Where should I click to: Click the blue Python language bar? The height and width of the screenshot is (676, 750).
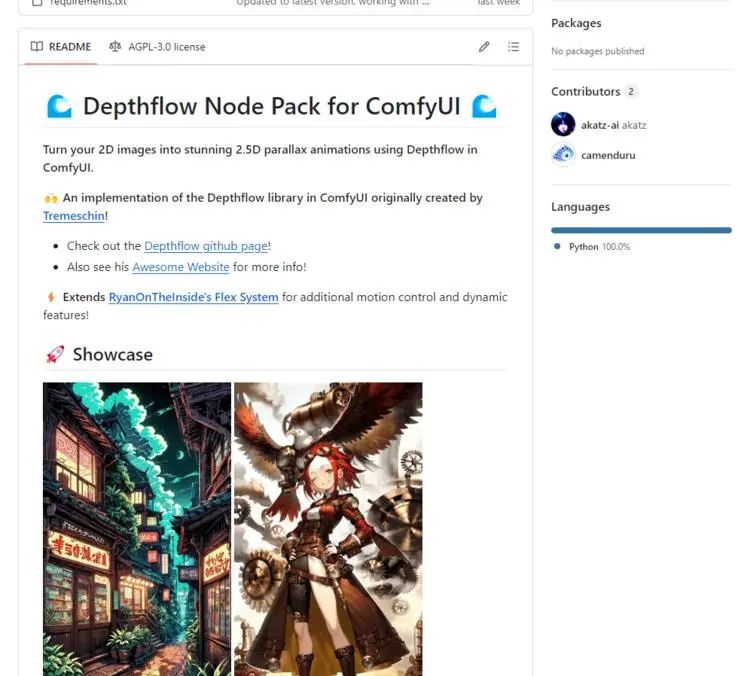(641, 230)
